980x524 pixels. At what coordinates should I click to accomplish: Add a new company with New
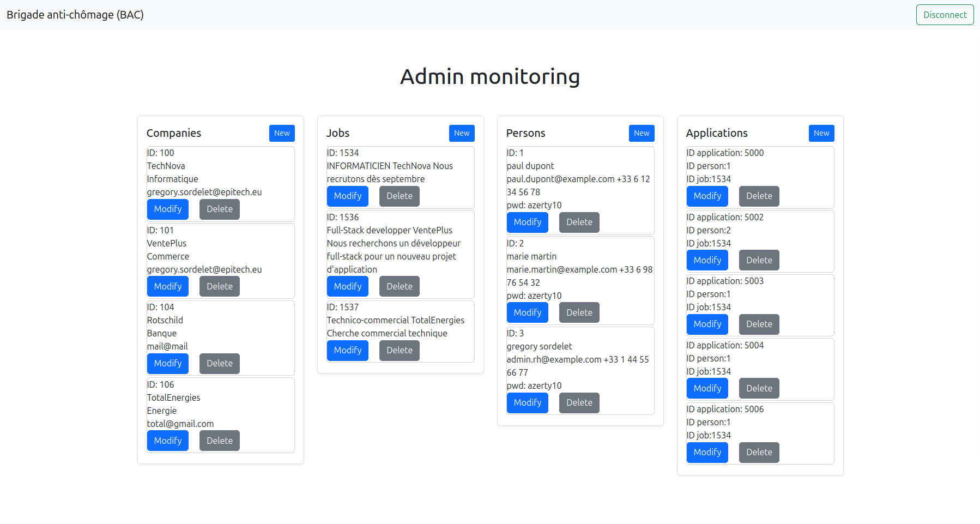(x=281, y=133)
